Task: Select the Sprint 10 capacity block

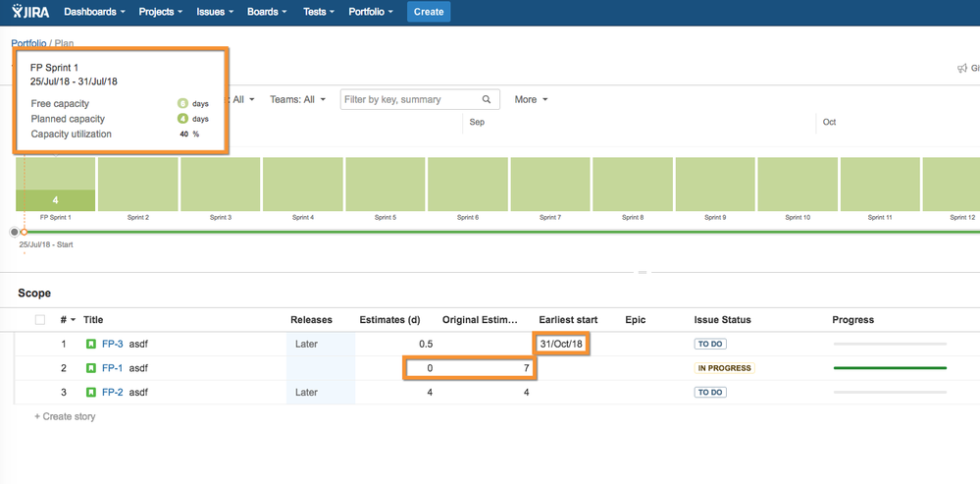Action: click(x=798, y=184)
